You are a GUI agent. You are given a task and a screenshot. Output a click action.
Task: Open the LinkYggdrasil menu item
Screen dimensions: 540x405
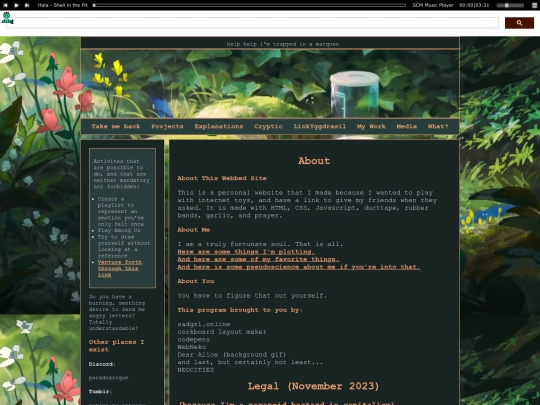(320, 126)
